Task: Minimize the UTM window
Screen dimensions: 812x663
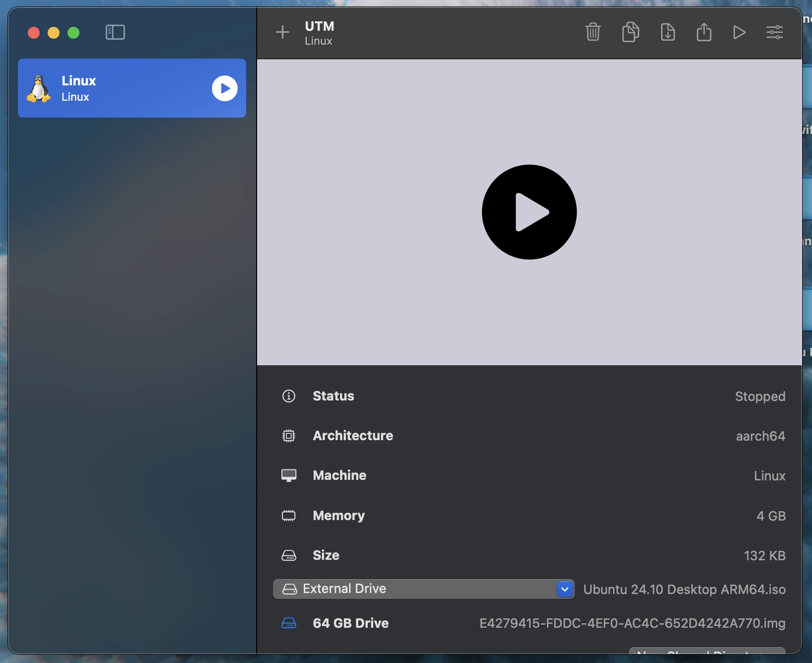Action: click(54, 33)
